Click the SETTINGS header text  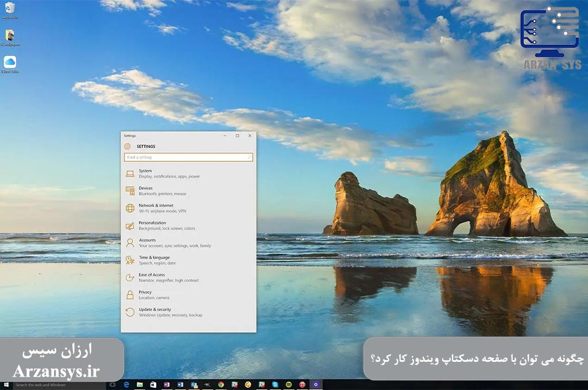[x=146, y=146]
